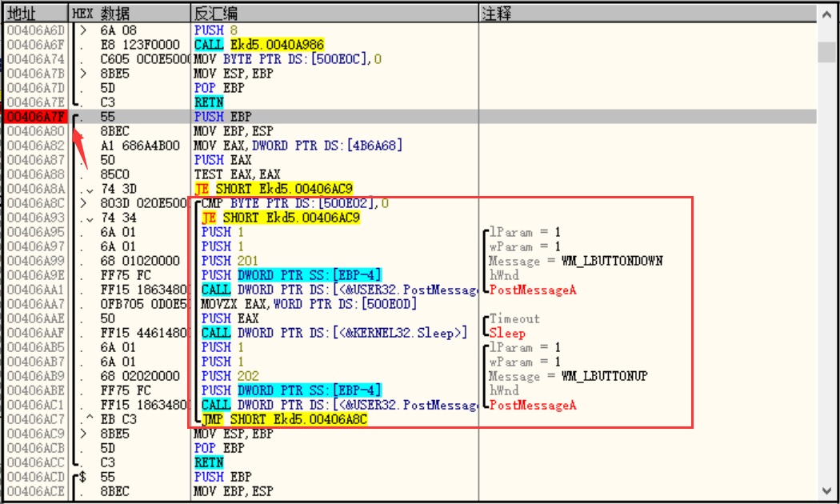Select MOV BYTE PTR DS:[500E0C],0 instruction

[288, 59]
